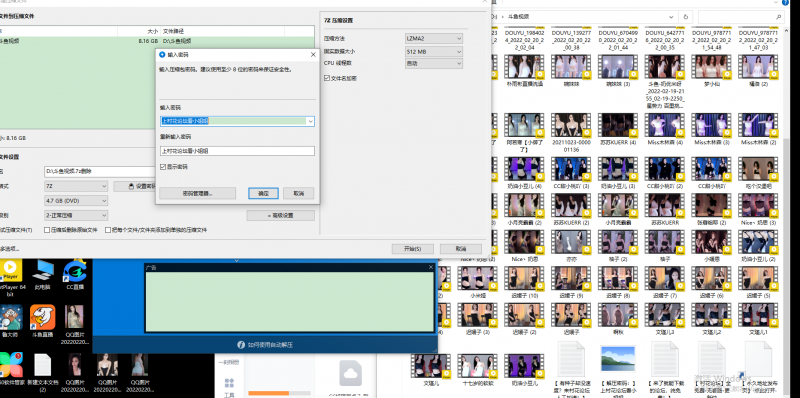Image resolution: width=800 pixels, height=398 pixels.
Task: Open the 512 MB solid block size dropdown
Action: pos(434,52)
